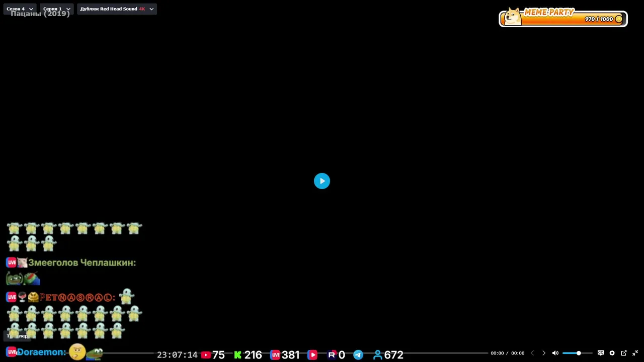
Task: Adjust the volume slider
Action: 578,353
